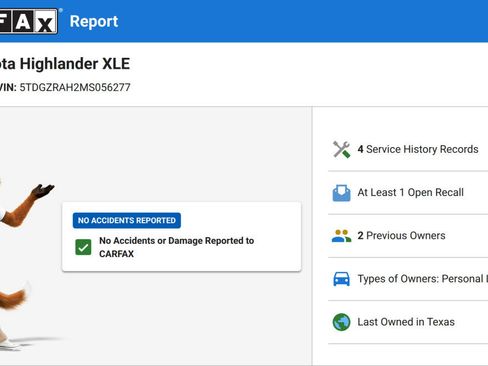
Task: Click the previous owners people icon
Action: pyautogui.click(x=341, y=236)
